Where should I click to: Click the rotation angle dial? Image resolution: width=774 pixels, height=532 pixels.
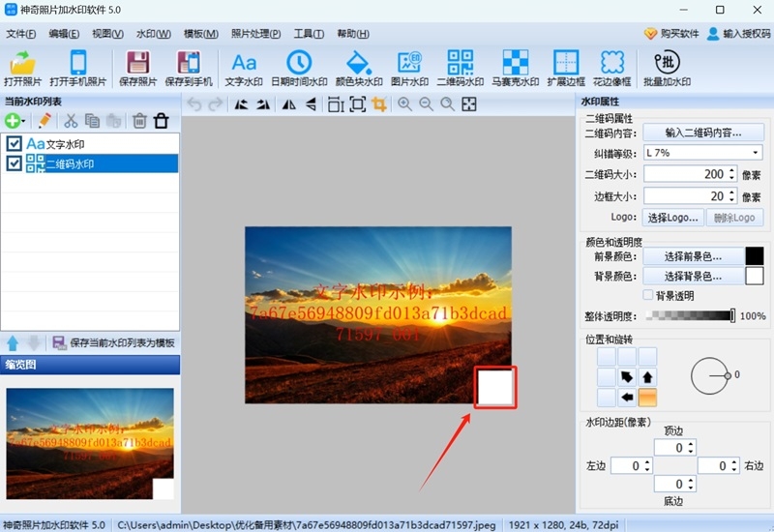pos(709,376)
